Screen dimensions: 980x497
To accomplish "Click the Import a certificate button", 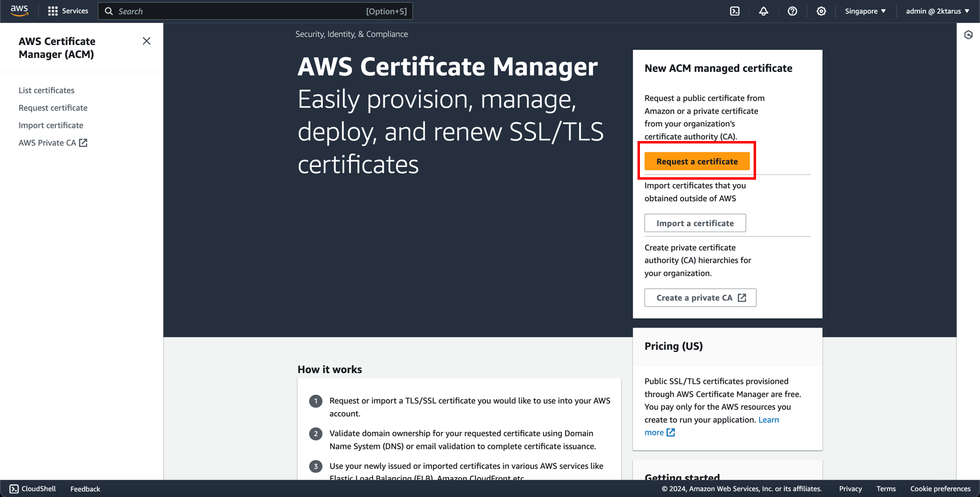I will [695, 223].
